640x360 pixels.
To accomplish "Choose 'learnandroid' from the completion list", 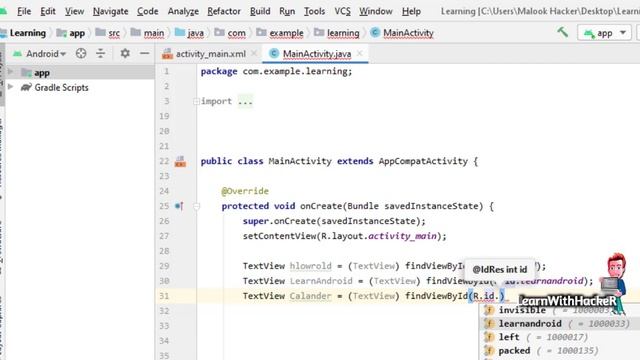I will (530, 324).
